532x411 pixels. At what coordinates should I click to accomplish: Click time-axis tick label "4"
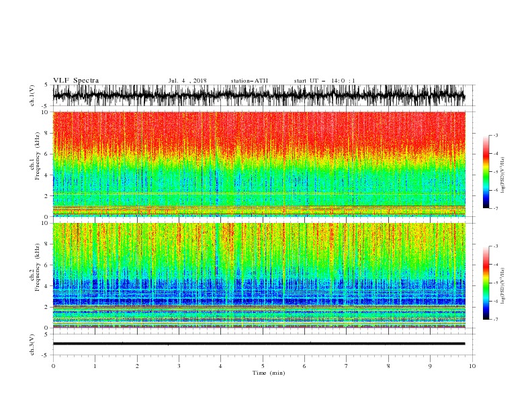pyautogui.click(x=220, y=366)
